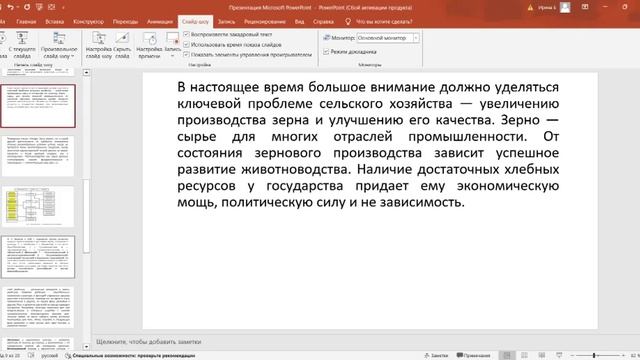Image resolution: width=640 pixels, height=360 pixels.
Task: Click the spell-check icon in status bar
Action: tap(31, 356)
